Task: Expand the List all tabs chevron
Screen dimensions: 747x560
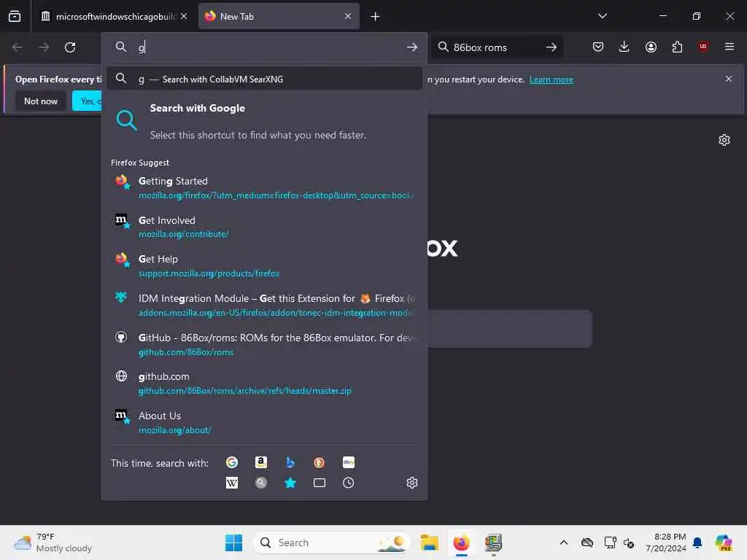Action: [x=602, y=16]
